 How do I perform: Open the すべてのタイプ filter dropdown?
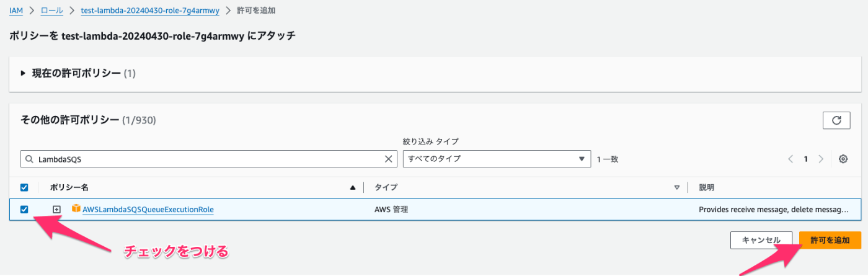(496, 159)
